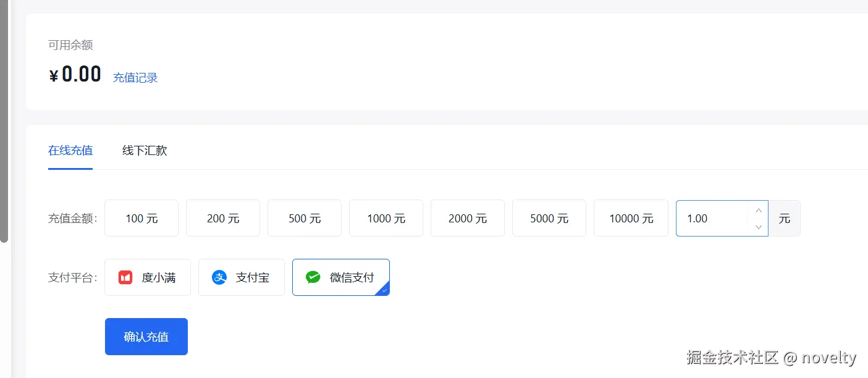The height and width of the screenshot is (378, 868).
Task: Choose the 5000 元 recharge amount
Action: [549, 218]
